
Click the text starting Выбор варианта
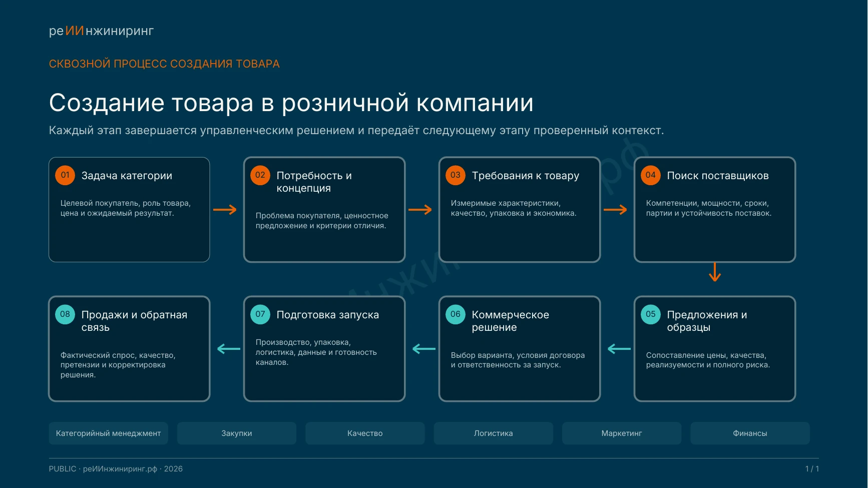(x=518, y=360)
